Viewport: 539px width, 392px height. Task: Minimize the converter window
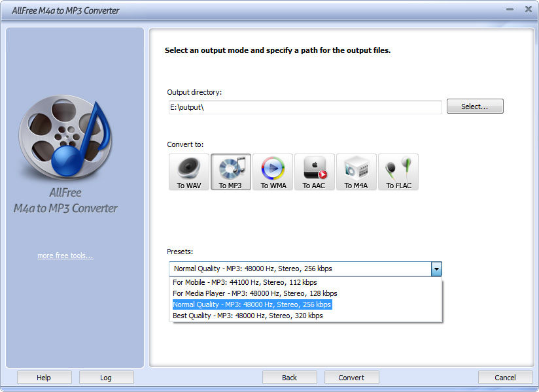click(510, 10)
